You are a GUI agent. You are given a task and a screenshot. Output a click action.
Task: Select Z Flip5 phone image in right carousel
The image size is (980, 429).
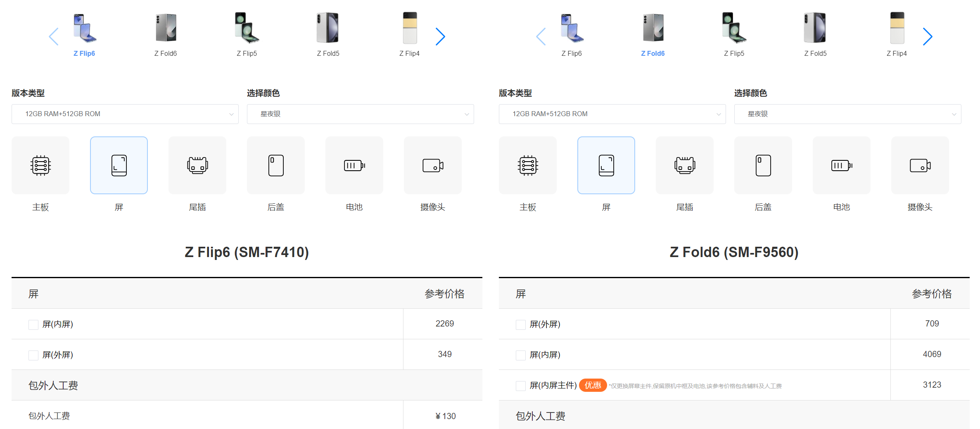pos(734,28)
